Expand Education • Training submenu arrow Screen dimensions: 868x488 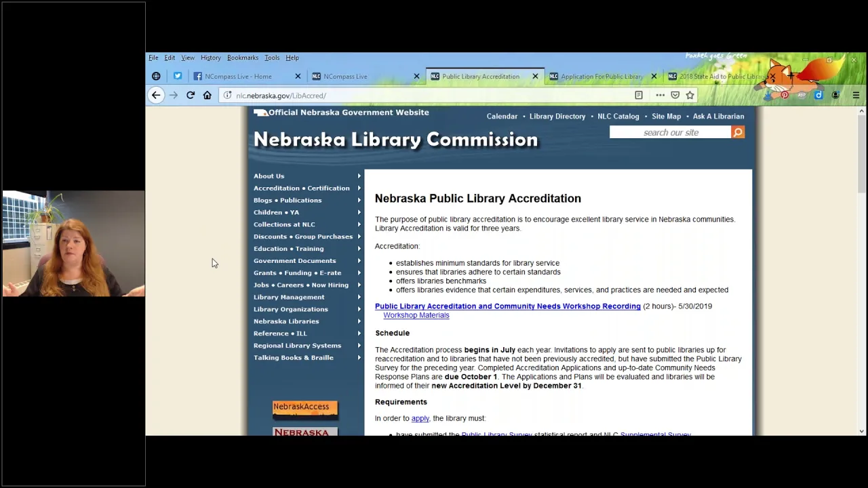point(359,249)
